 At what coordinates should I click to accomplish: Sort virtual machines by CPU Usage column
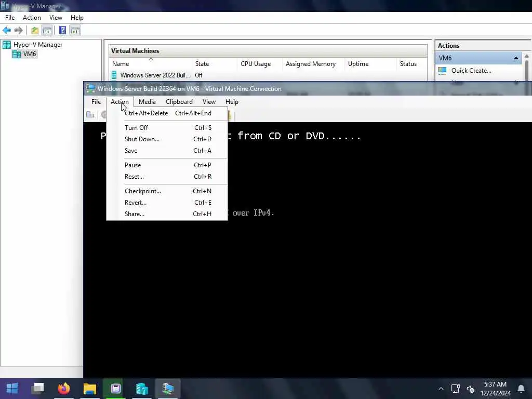click(x=260, y=64)
